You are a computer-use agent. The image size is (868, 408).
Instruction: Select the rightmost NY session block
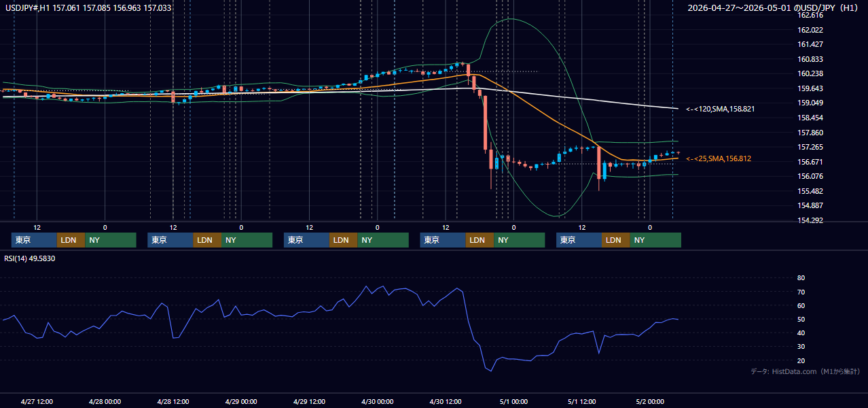[x=655, y=240]
